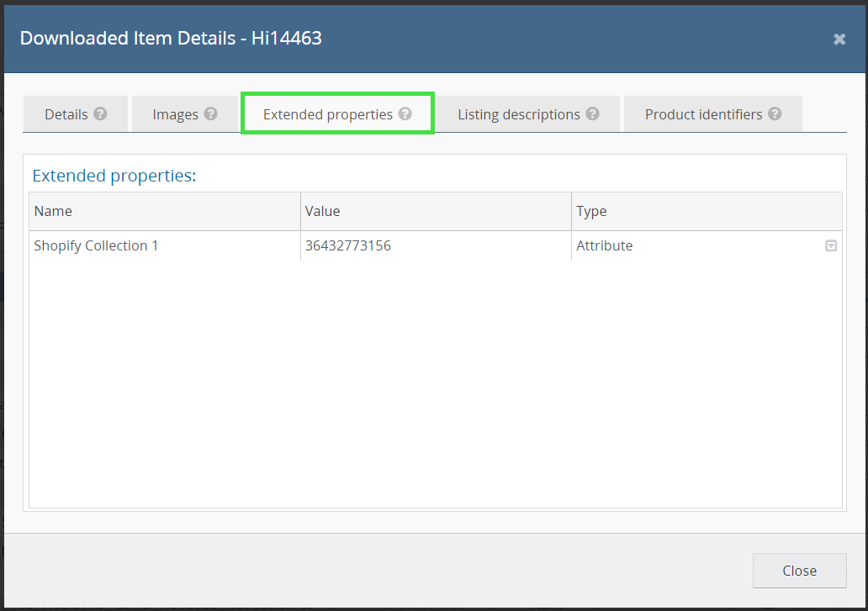The width and height of the screenshot is (868, 611).
Task: Click help icon beside Product identifiers
Action: pos(775,114)
